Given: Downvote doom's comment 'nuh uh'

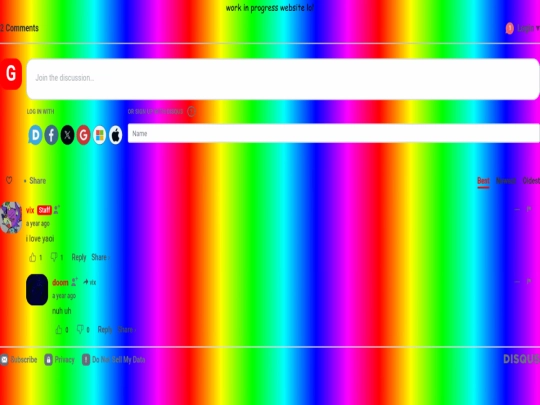Looking at the screenshot, I should (x=80, y=330).
